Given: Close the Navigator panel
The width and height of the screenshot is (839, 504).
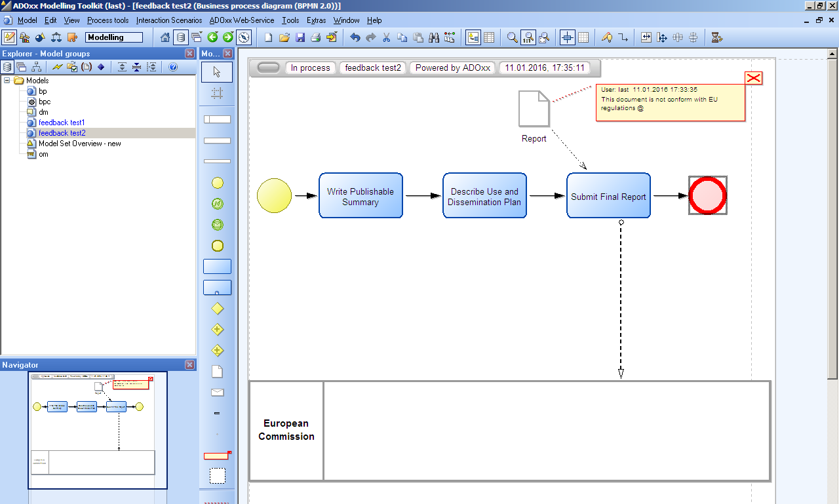Looking at the screenshot, I should click(x=189, y=365).
